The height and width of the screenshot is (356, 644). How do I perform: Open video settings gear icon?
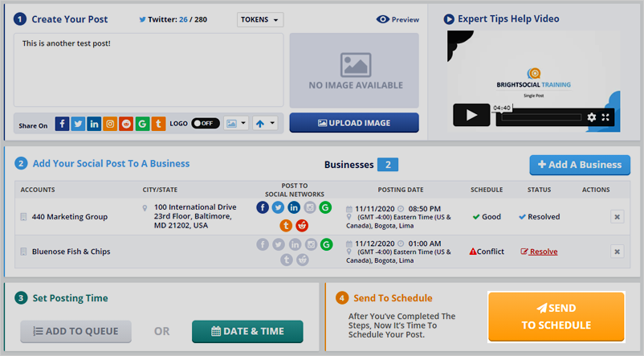[592, 117]
